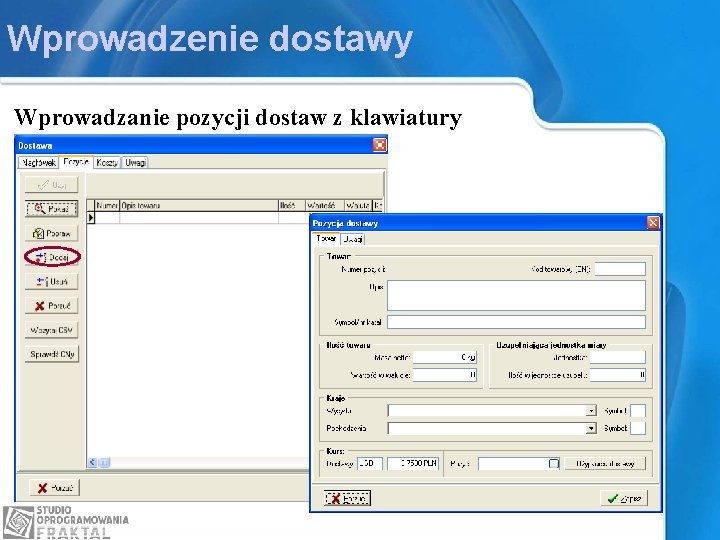Click the Sprawdź CNy button
720x540 pixels.
pos(52,354)
